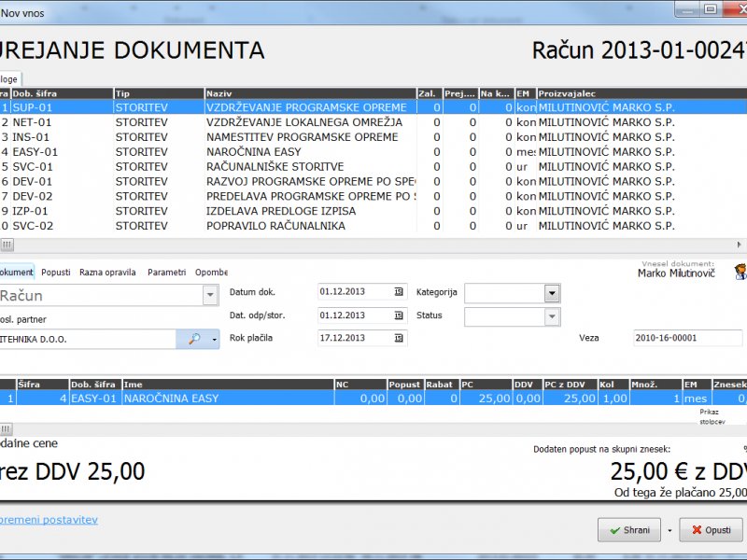Open the arrow menu beside Shrani
This screenshot has width=747, height=560.
tap(669, 530)
